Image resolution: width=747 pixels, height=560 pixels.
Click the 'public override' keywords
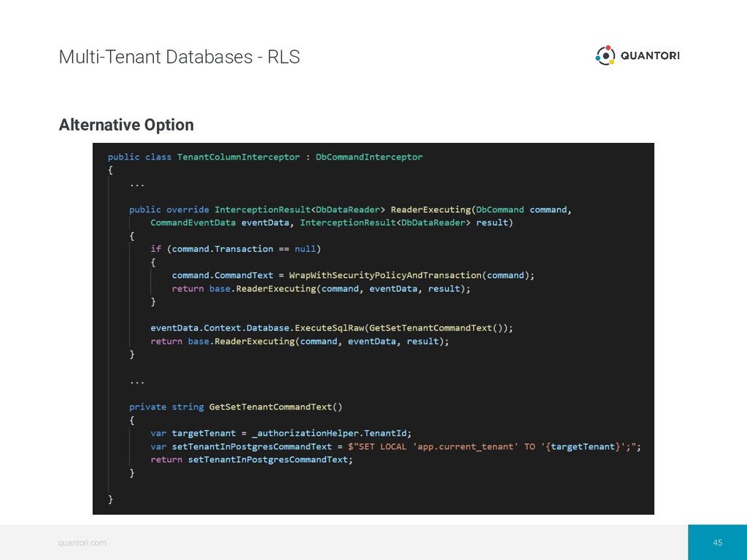(x=169, y=209)
